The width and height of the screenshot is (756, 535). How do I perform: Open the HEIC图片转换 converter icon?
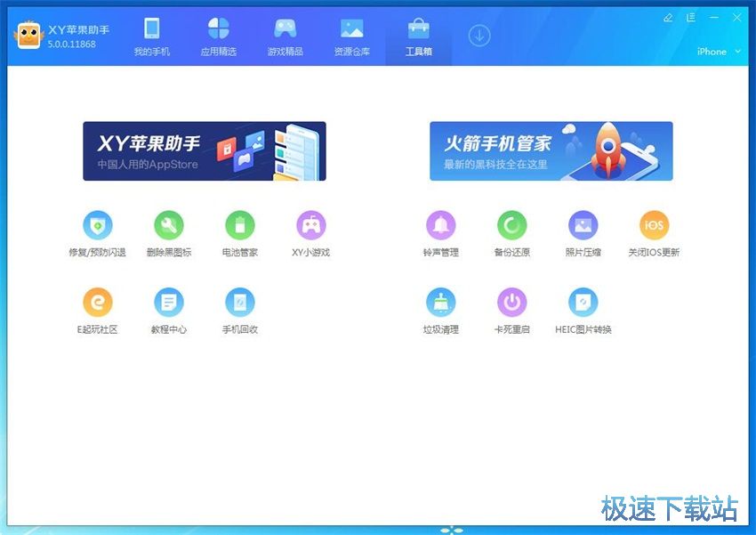583,303
